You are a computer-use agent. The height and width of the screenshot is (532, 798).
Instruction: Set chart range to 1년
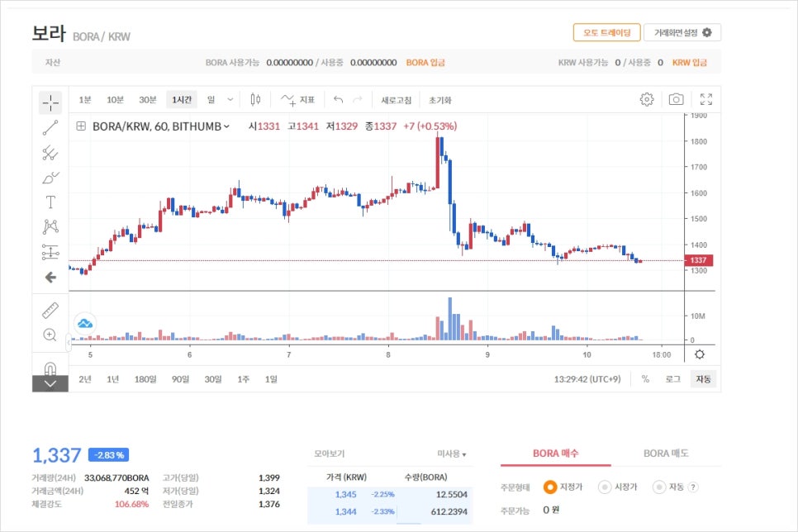click(112, 379)
